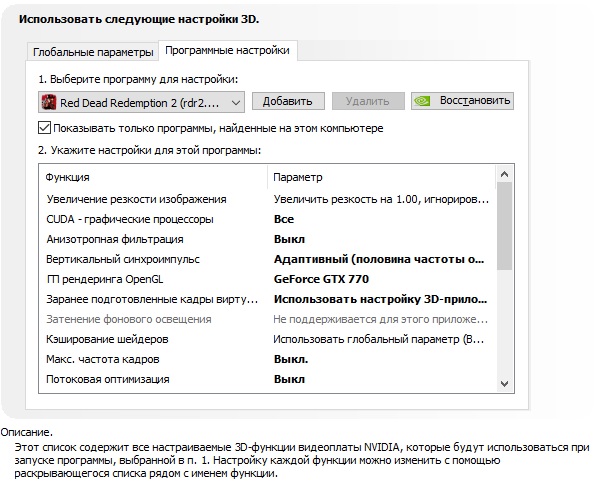Switch to Глобальные параметры tab
Image resolution: width=601 pixels, height=493 pixels.
(93, 51)
